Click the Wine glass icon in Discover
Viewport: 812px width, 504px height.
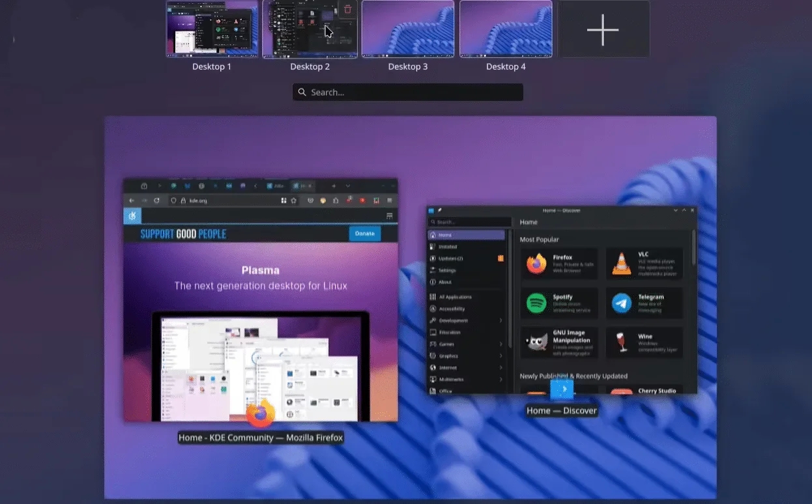622,343
